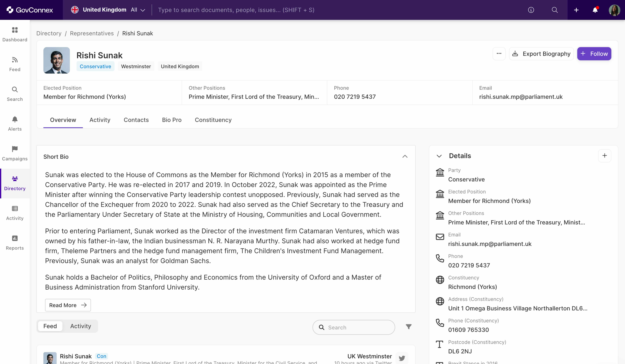The height and width of the screenshot is (364, 625).
Task: Switch to the Contacts tab
Action: pos(136,120)
